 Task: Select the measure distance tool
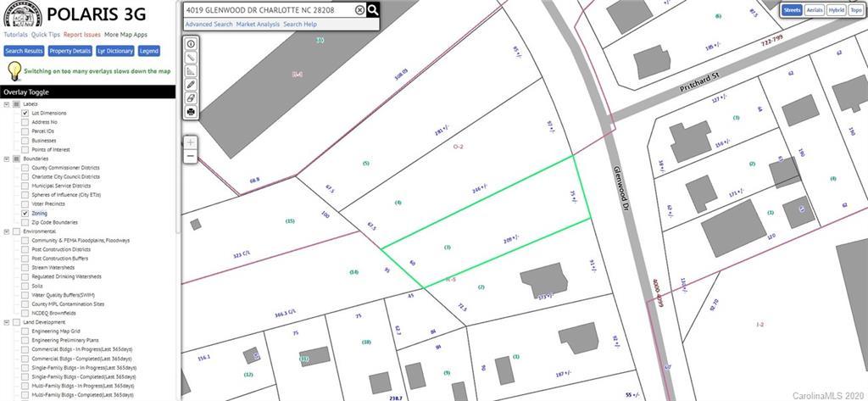click(191, 58)
